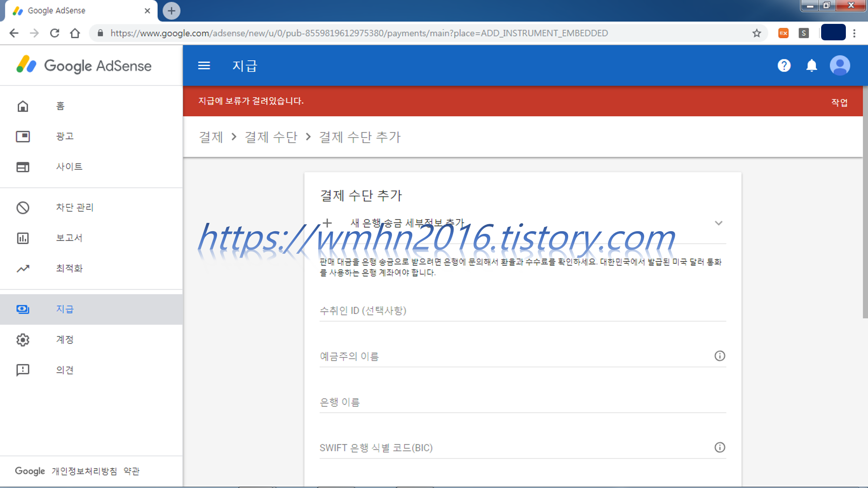The image size is (868, 488).
Task: Show info for the SWIFT BIC field
Action: (x=720, y=447)
